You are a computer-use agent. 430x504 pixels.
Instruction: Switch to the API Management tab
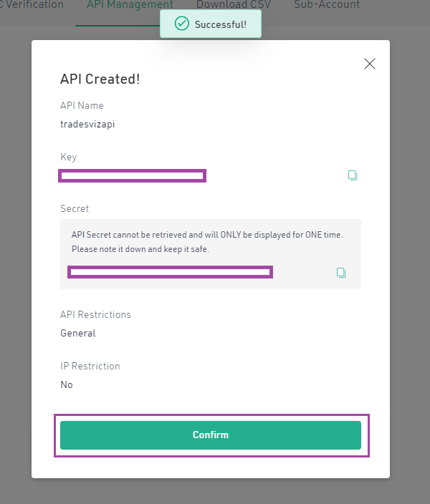130,5
